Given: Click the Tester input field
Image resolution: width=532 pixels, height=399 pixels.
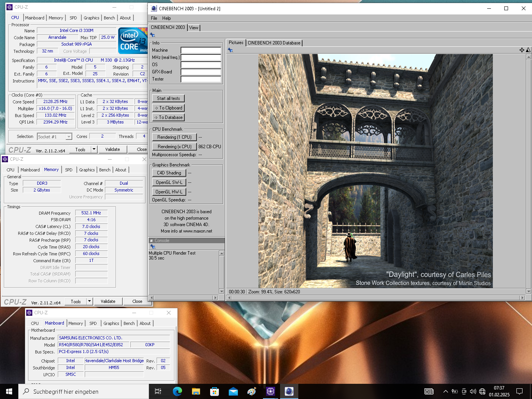Looking at the screenshot, I should (201, 79).
